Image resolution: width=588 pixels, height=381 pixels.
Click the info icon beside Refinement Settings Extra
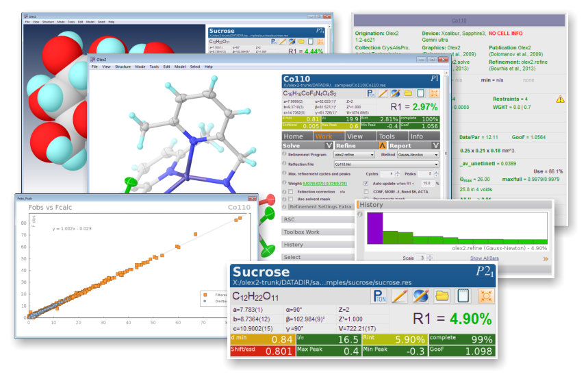click(284, 206)
